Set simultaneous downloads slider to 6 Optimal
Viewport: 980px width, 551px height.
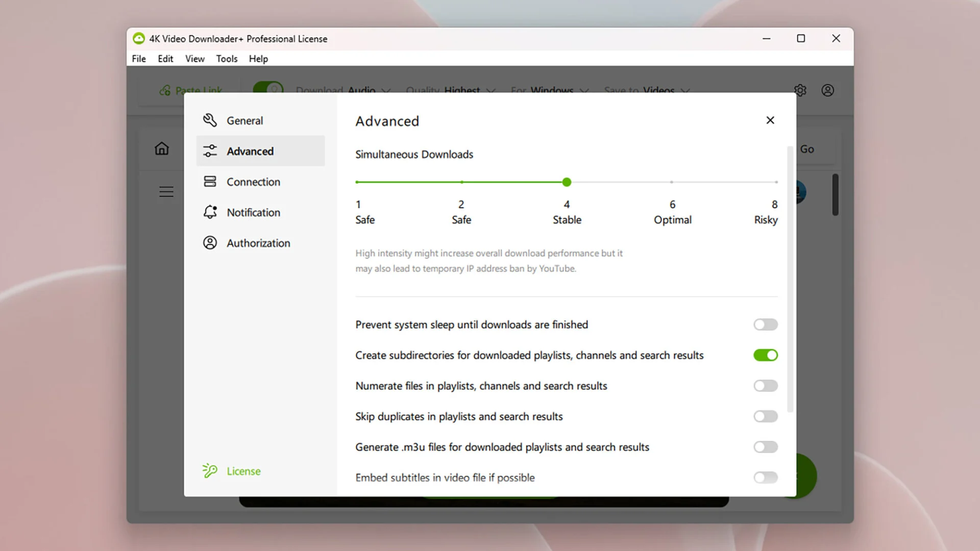coord(672,182)
